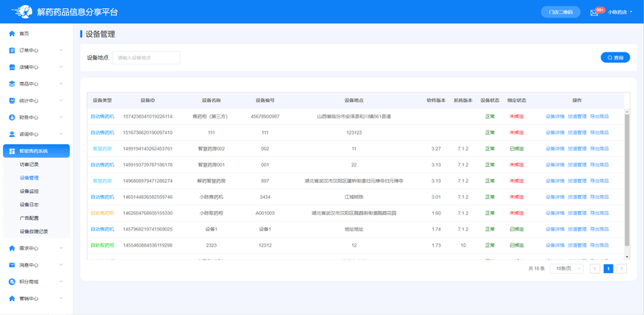
Task: Click the 咨询中心 person icon
Action: click(12, 134)
